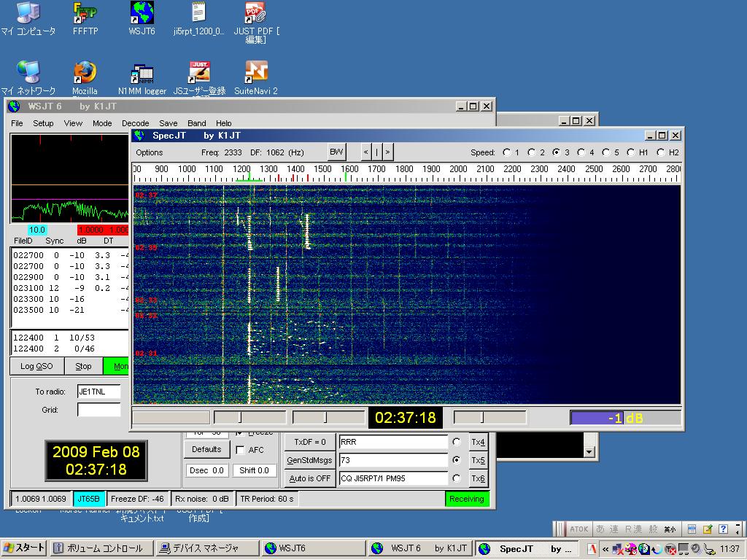
Task: Click the GenStdMsgs button
Action: click(309, 460)
